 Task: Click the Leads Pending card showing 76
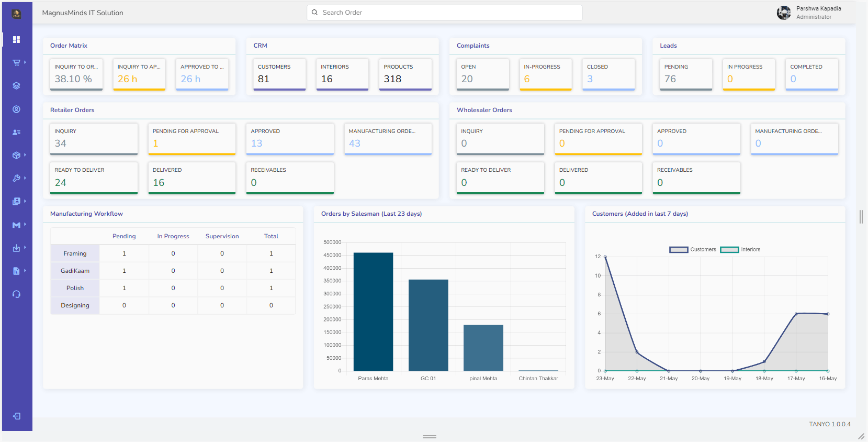tap(685, 74)
